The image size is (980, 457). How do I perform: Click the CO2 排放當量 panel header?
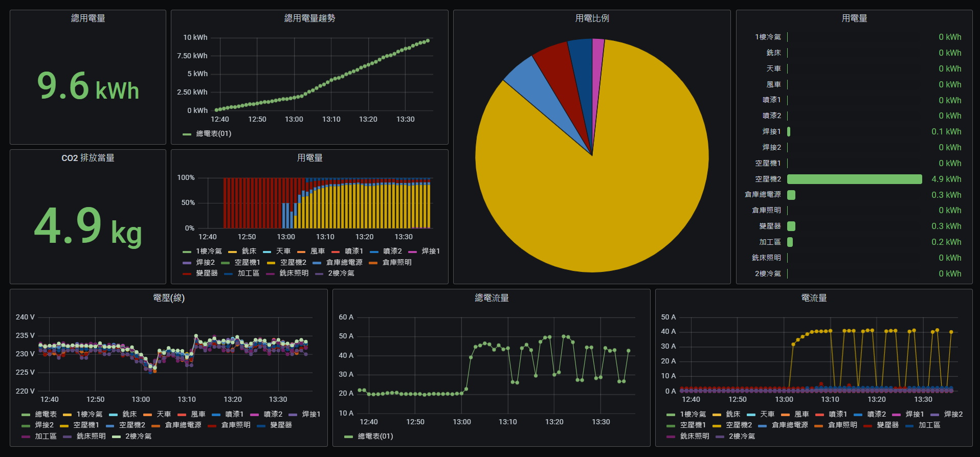pyautogui.click(x=87, y=158)
